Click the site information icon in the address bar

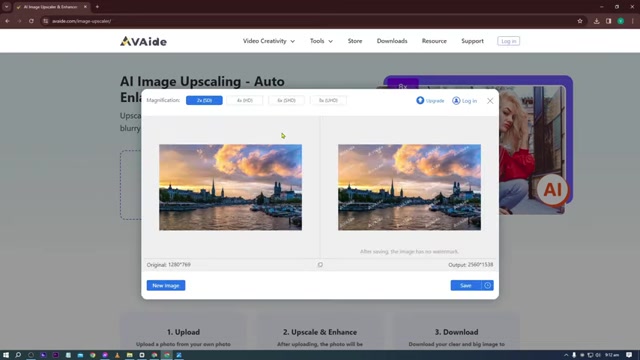pyautogui.click(x=46, y=21)
